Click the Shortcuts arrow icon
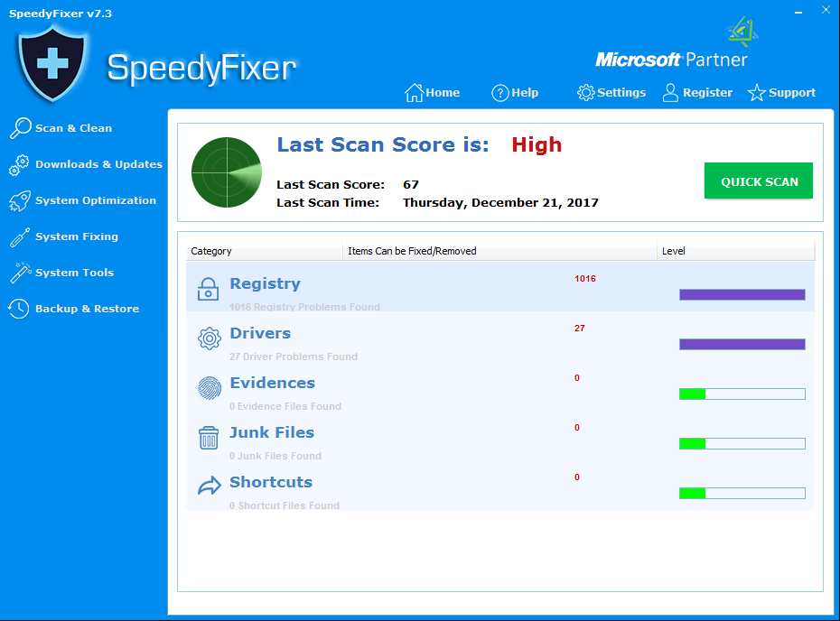840x621 pixels. point(209,487)
